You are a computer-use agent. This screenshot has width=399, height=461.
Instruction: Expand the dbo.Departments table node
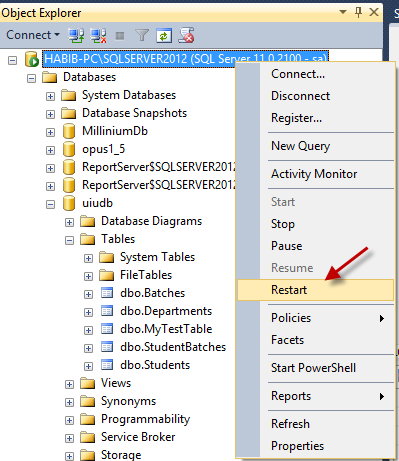point(88,312)
